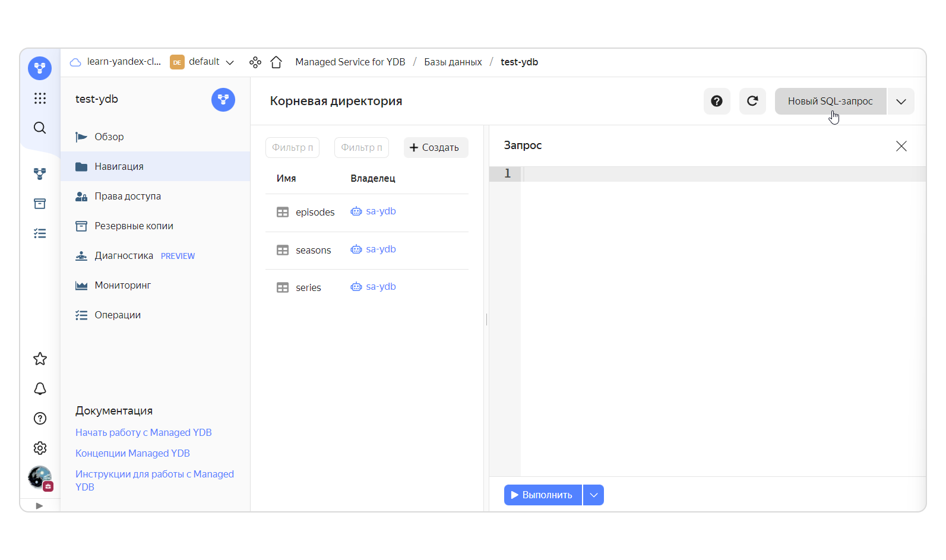Click the table icon of episodes row
Image resolution: width=946 pixels, height=560 pixels.
coord(283,212)
